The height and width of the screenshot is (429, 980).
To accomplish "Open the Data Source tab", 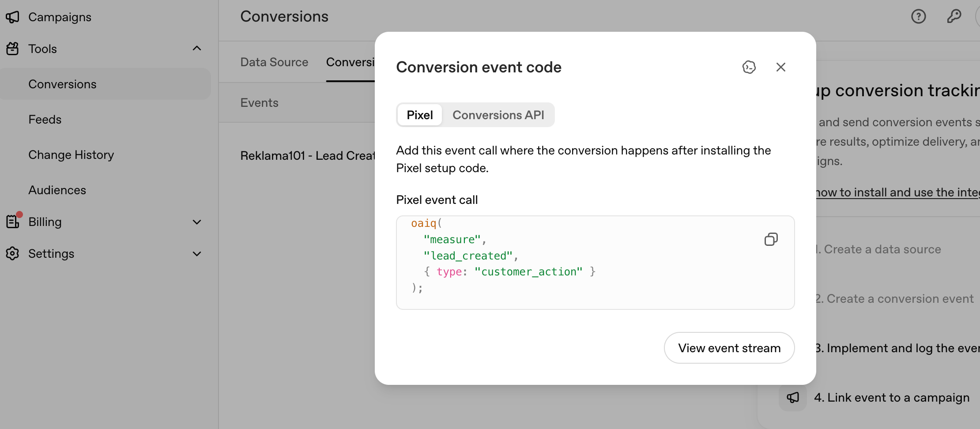I will click(274, 62).
